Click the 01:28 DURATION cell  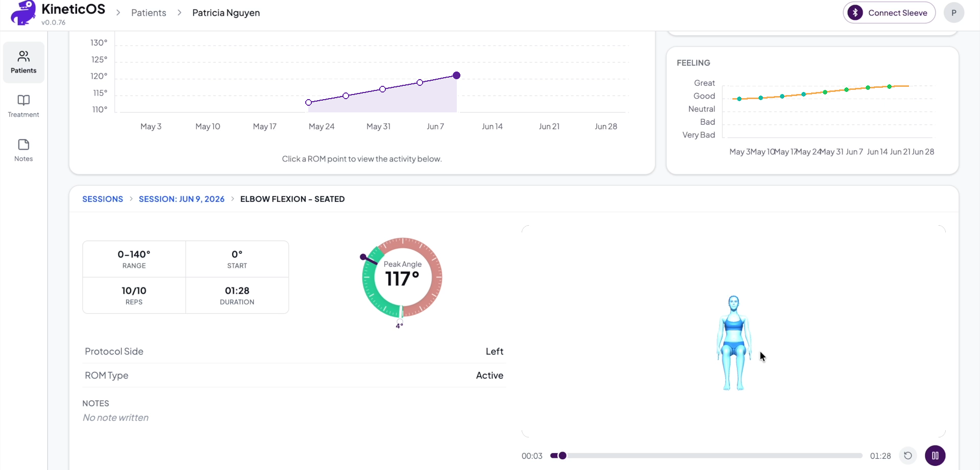tap(237, 295)
